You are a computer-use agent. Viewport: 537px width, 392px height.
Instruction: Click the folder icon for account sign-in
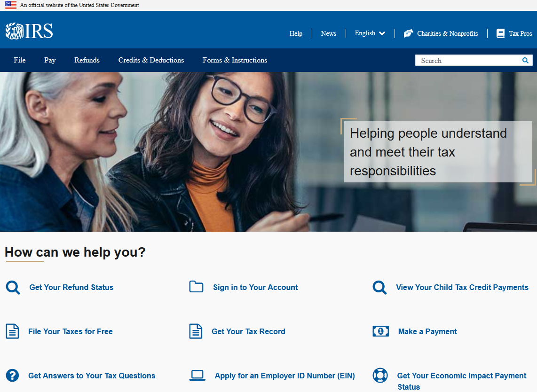(196, 287)
